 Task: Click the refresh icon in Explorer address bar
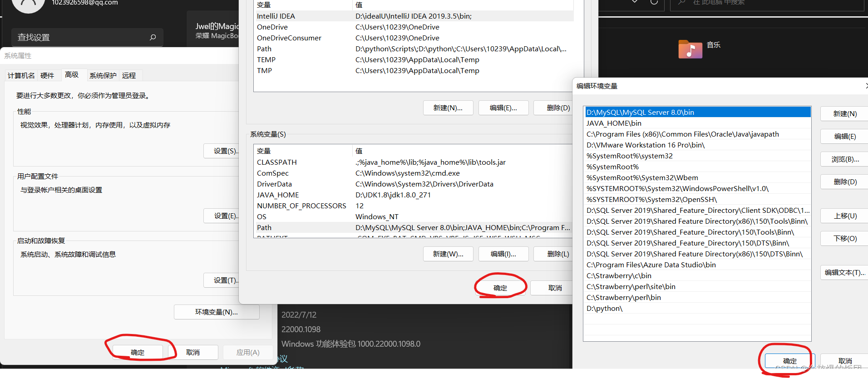[654, 2]
